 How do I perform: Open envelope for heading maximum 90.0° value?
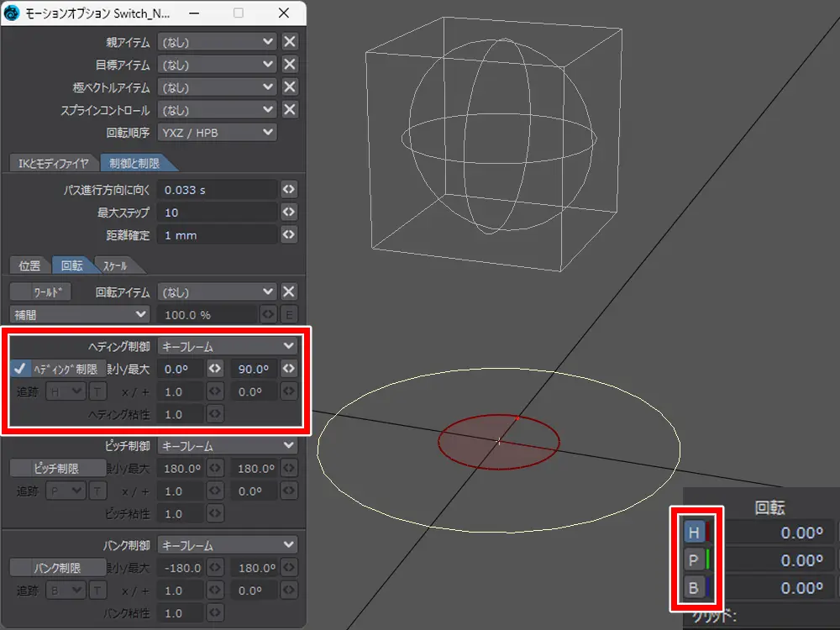point(289,368)
